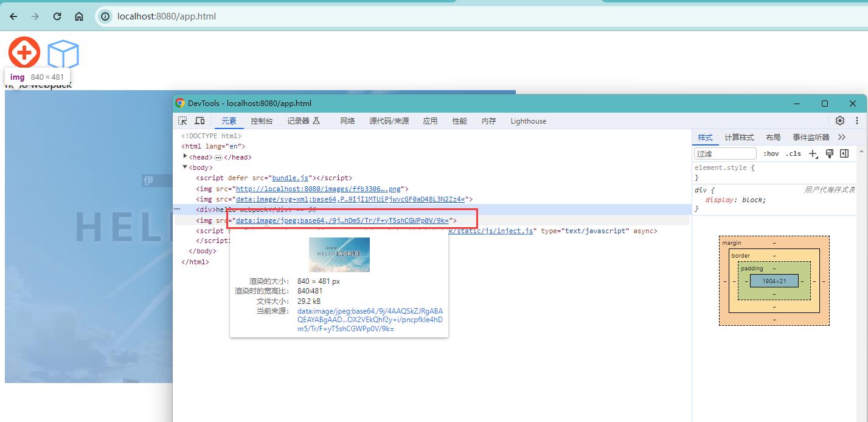
Task: Click the current source data URL in image tooltip
Action: (370, 320)
